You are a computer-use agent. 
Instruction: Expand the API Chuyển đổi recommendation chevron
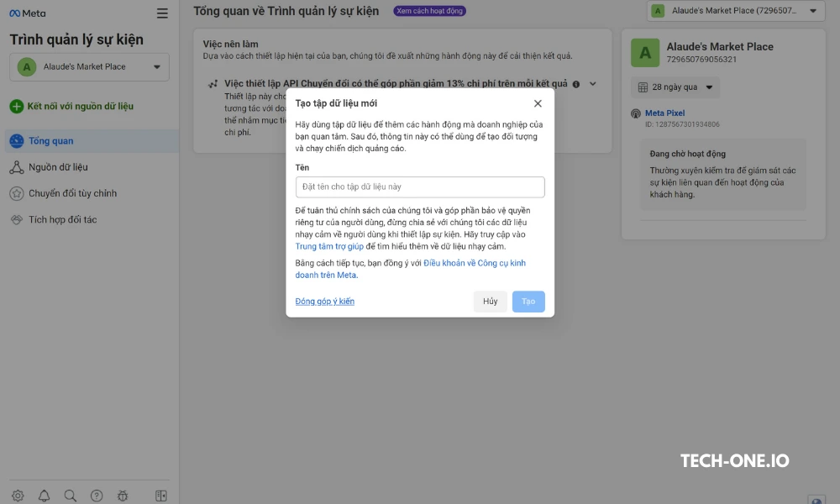592,83
